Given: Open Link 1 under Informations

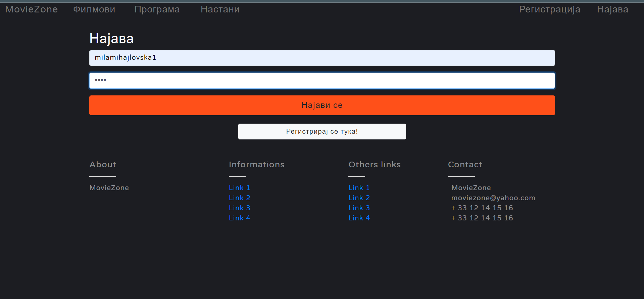Looking at the screenshot, I should point(239,188).
